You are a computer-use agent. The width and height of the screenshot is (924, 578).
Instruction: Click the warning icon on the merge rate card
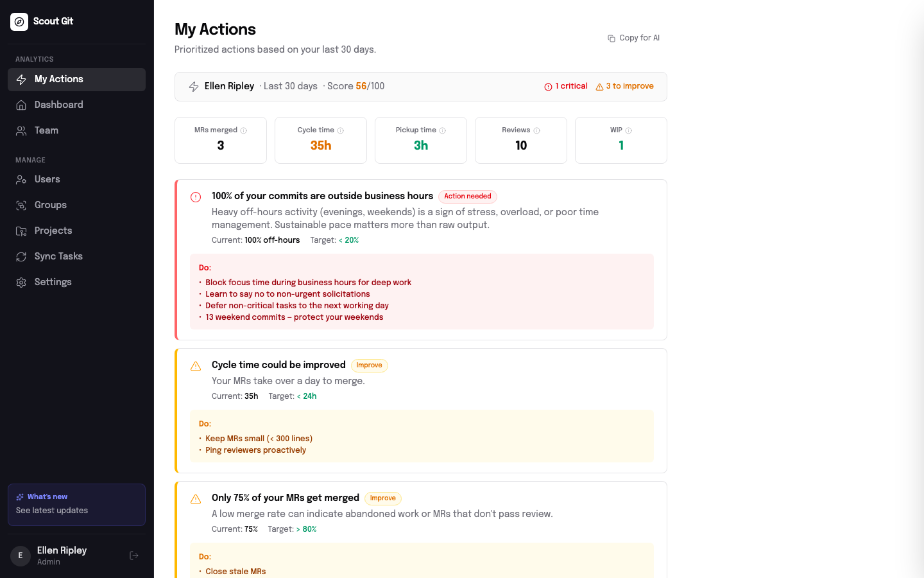(x=196, y=498)
